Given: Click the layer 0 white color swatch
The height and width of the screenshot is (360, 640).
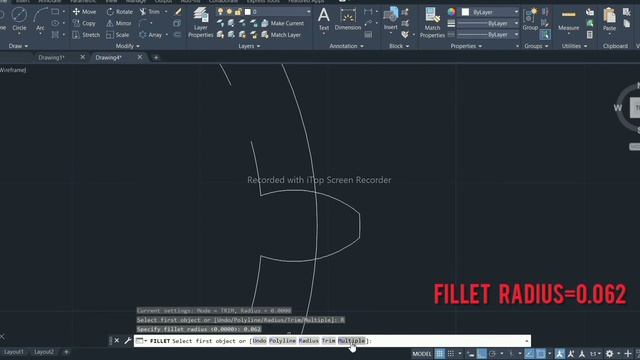Looking at the screenshot, I should (x=247, y=12).
